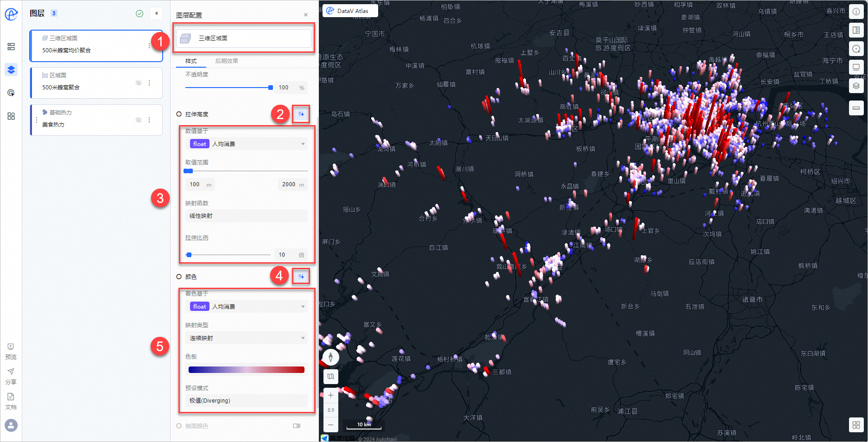
Task: Open more options for 500米蜂窝聚合 layer
Action: click(149, 82)
